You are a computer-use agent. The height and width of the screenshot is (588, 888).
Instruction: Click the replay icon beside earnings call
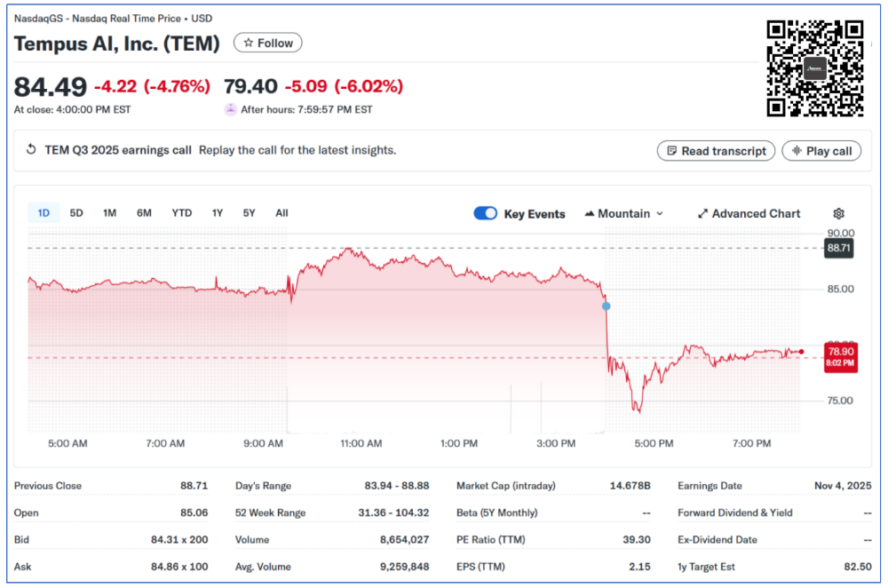[x=31, y=150]
